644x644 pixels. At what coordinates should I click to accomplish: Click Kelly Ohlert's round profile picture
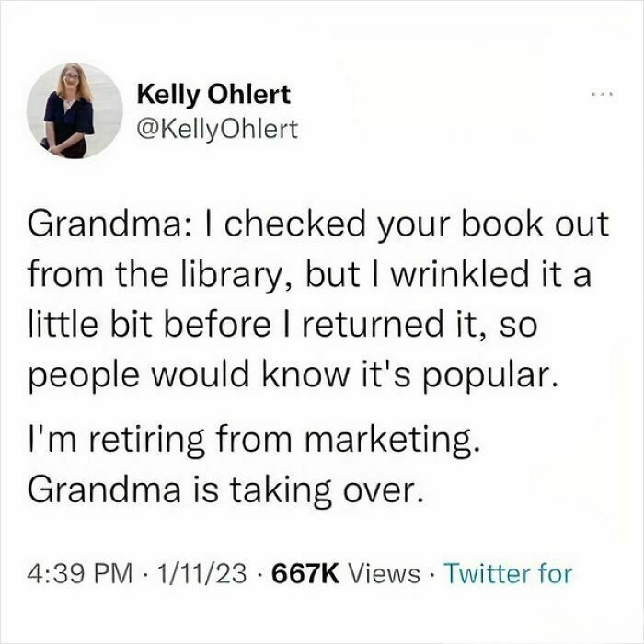(x=75, y=111)
